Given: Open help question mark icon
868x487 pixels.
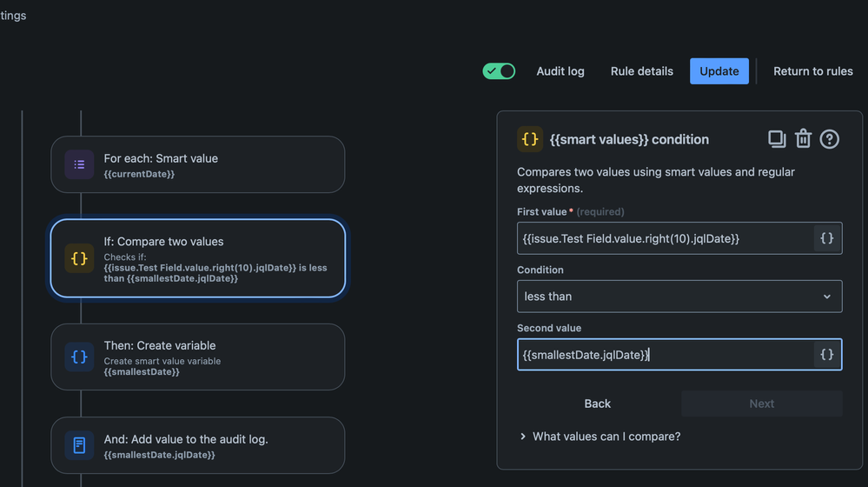Looking at the screenshot, I should click(x=829, y=139).
